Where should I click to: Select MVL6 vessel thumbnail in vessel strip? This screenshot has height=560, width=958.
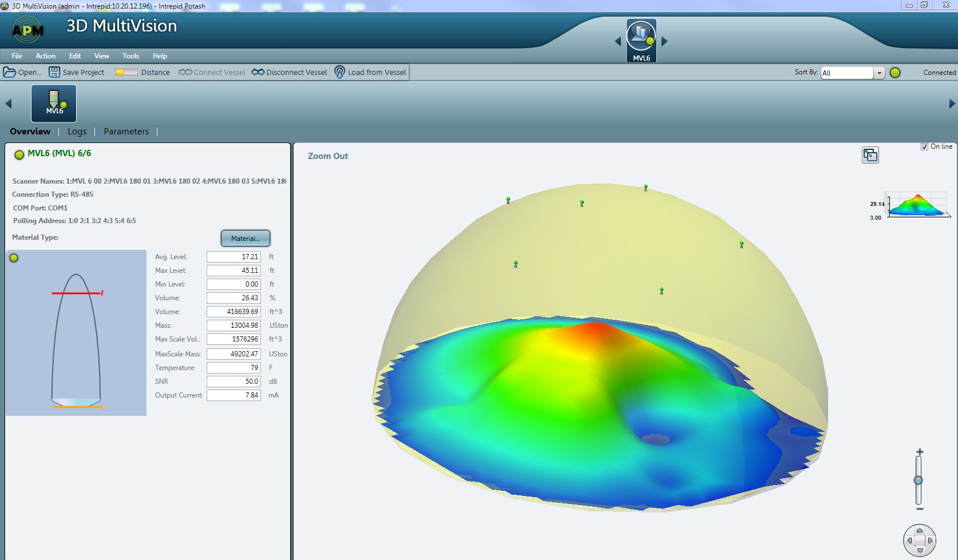pyautogui.click(x=54, y=104)
